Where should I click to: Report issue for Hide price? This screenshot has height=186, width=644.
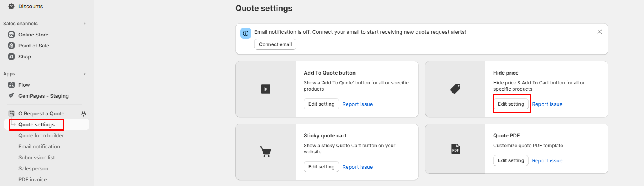547,104
